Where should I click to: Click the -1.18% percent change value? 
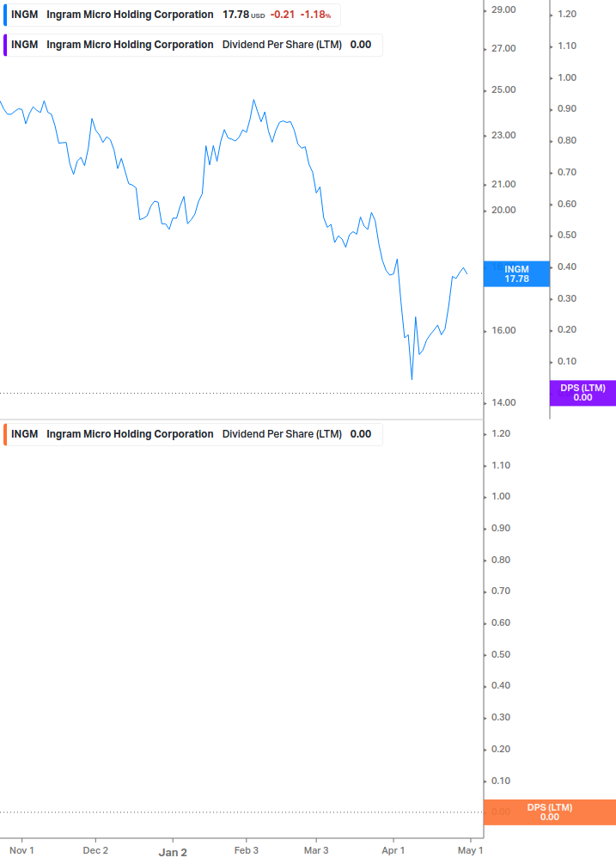click(x=315, y=15)
